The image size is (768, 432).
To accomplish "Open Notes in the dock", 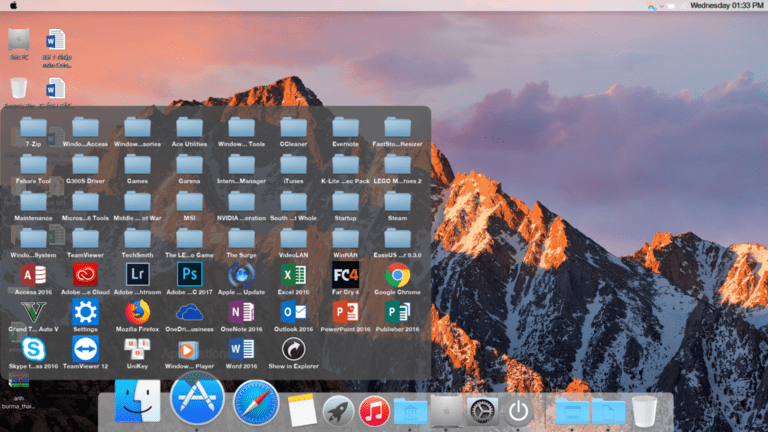I will 302,410.
